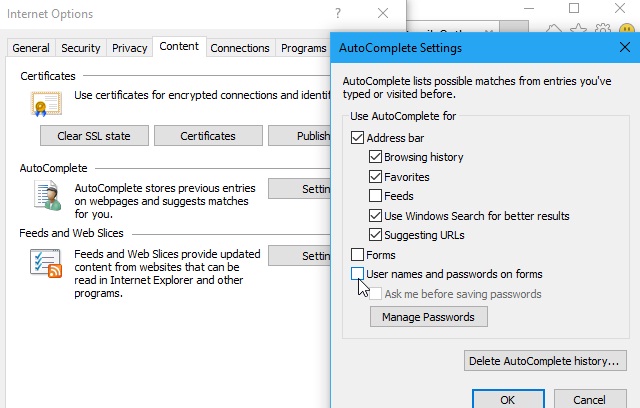The image size is (640, 408).
Task: Click the AutoComplete person document icon
Action: pyautogui.click(x=48, y=196)
